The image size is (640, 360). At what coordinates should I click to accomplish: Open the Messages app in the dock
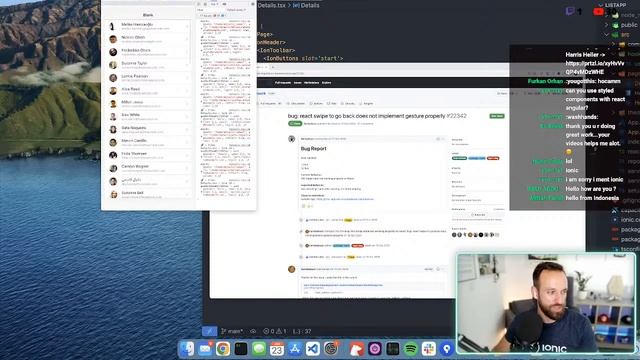259,349
